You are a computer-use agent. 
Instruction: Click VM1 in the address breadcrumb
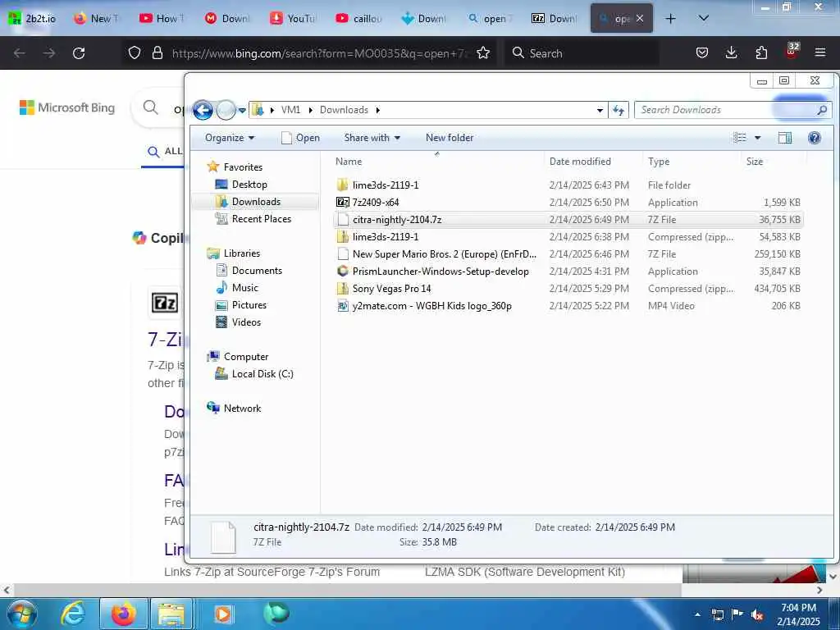click(290, 110)
